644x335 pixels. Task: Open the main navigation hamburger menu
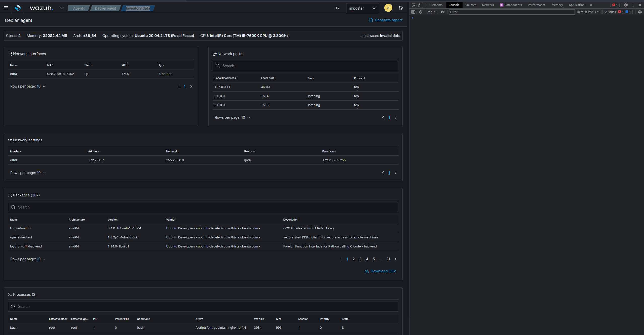(6, 8)
